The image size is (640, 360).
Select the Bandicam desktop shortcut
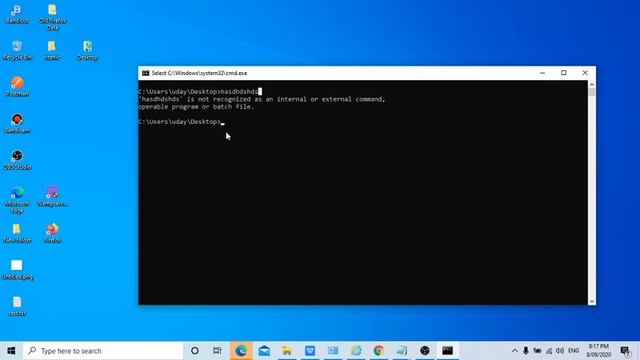click(x=17, y=123)
